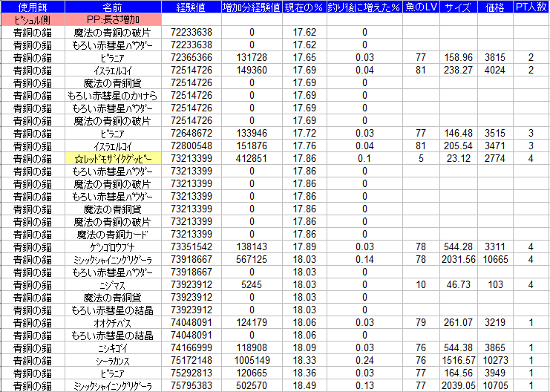Image resolution: width=550 pixels, height=392 pixels.
Task: Click the price cell showing 10705
Action: tap(494, 386)
